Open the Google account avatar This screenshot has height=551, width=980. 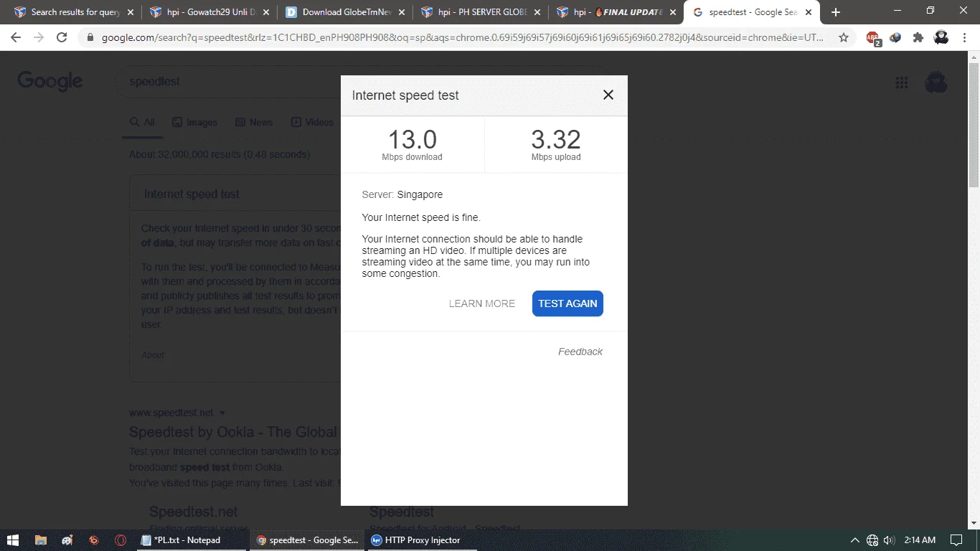[x=936, y=83]
